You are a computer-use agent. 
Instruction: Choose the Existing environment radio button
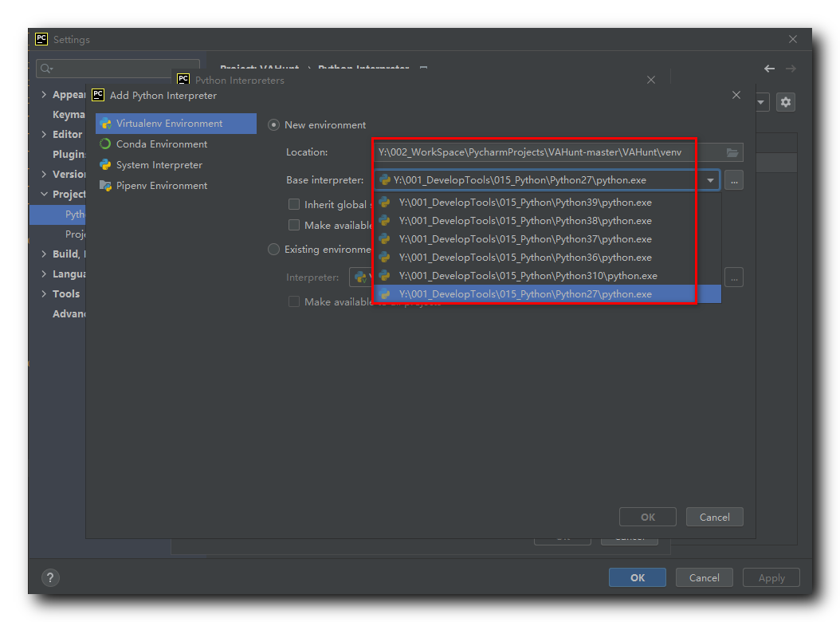coord(273,250)
